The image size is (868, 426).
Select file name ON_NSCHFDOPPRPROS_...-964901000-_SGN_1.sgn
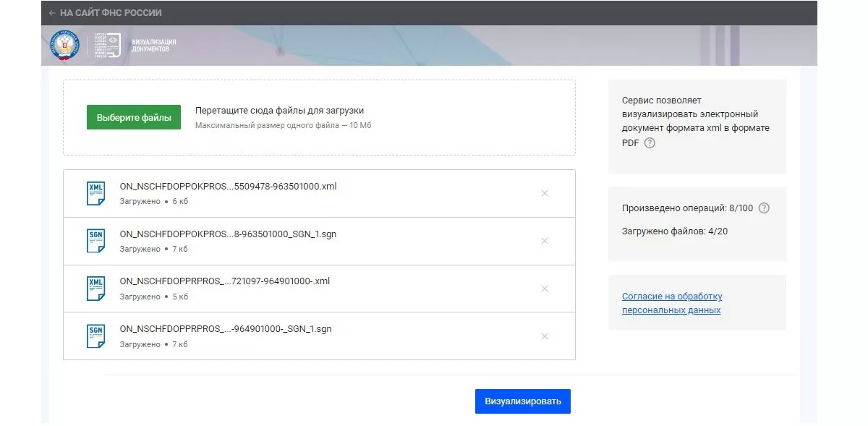pyautogui.click(x=226, y=329)
